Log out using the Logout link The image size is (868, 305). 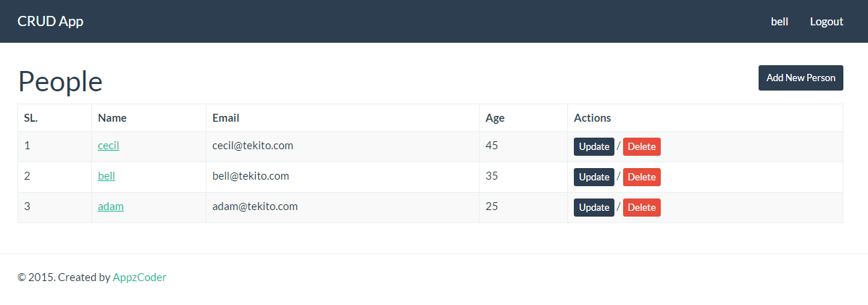coord(827,22)
